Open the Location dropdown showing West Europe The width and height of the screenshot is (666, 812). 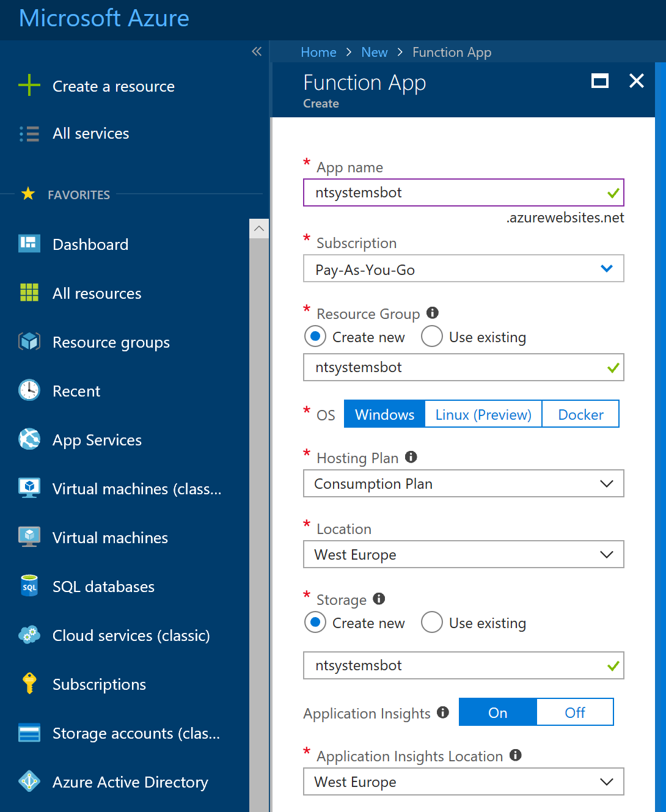click(463, 554)
